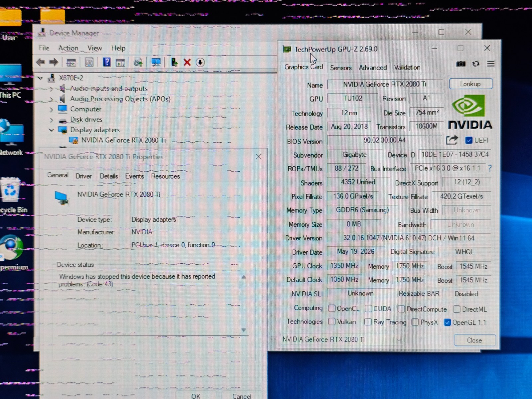Click the Close button in GPU-Z
Image resolution: width=532 pixels, height=399 pixels.
tap(474, 340)
